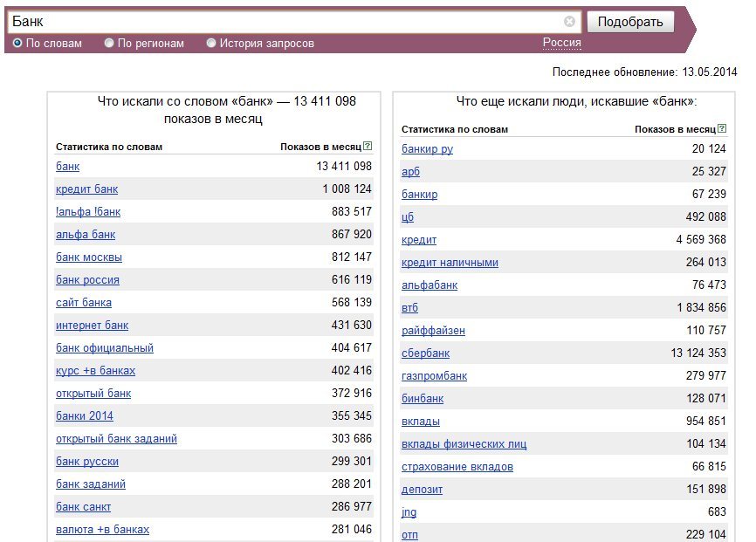Select the 'История запросов' radio button
Image resolution: width=756 pixels, height=542 pixels.
(x=211, y=43)
